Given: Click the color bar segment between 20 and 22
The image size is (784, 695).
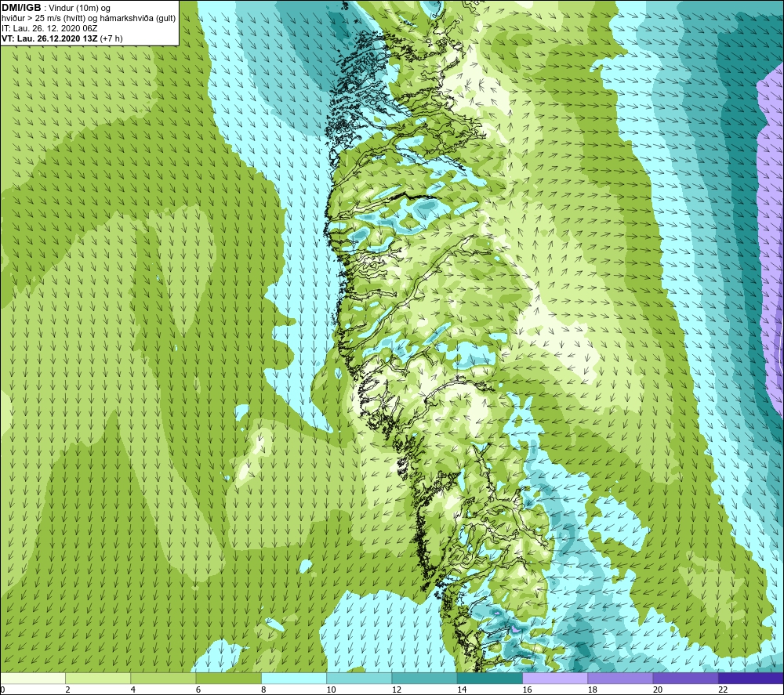Looking at the screenshot, I should 685,679.
